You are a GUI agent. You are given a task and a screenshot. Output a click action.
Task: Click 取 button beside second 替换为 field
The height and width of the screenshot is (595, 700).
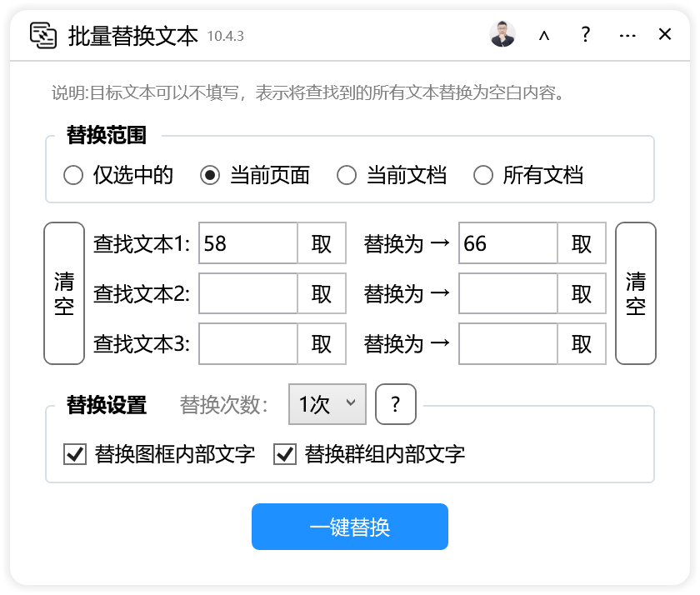coord(582,294)
